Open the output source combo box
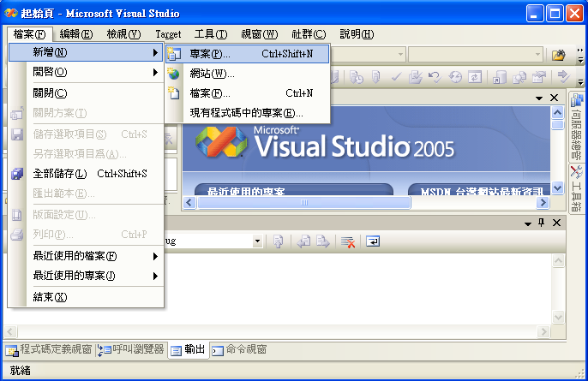The image size is (588, 381). coord(213,241)
